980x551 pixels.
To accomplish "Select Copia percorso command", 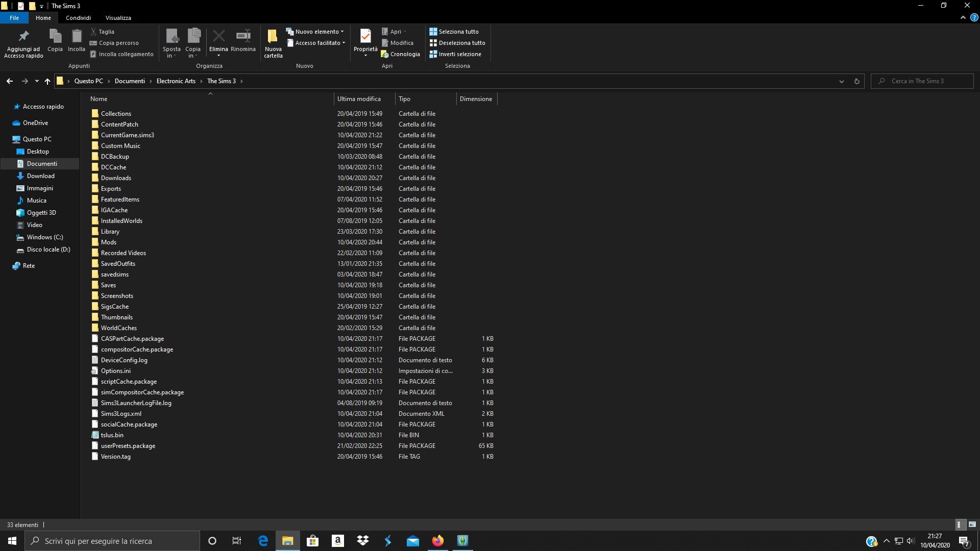I will click(114, 43).
